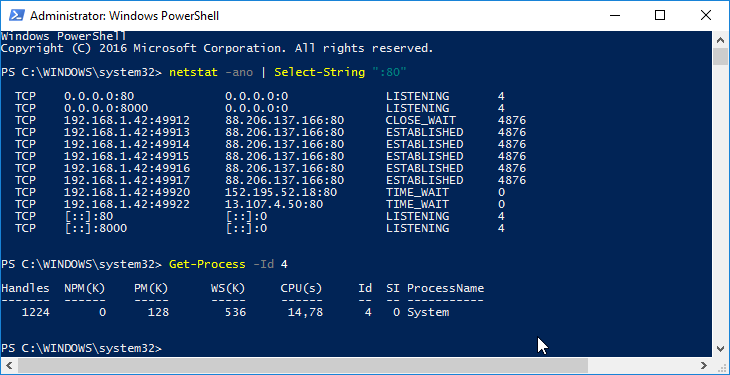This screenshot has width=730, height=375.
Task: Click the horizontal scrollbar thumb
Action: (x=303, y=365)
